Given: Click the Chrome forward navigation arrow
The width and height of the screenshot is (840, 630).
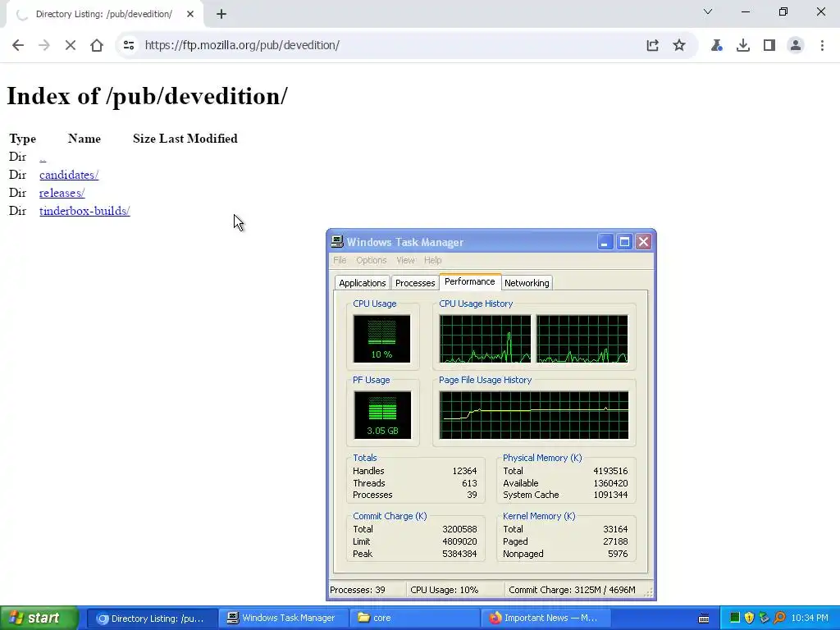Looking at the screenshot, I should tap(44, 45).
